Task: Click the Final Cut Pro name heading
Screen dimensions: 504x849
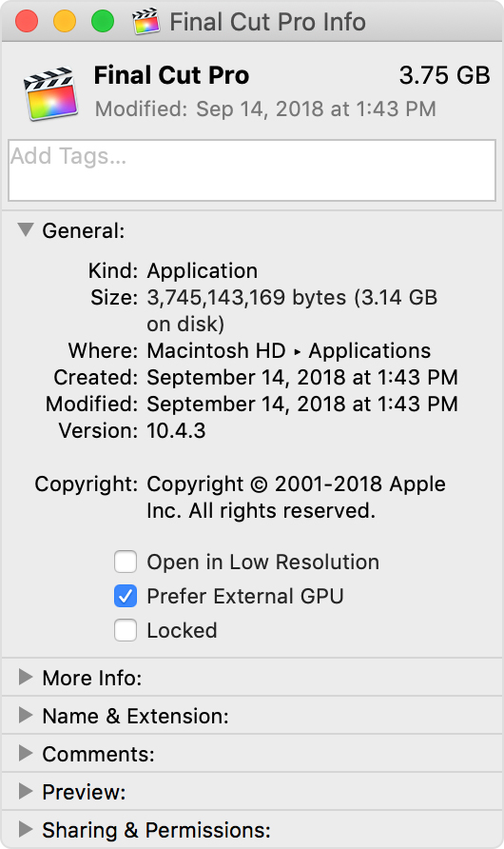Action: [171, 75]
